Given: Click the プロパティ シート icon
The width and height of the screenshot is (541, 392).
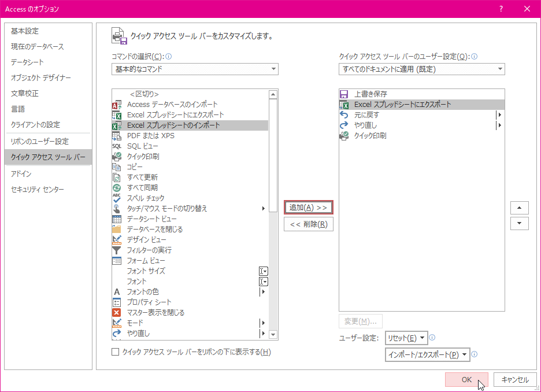Looking at the screenshot, I should (117, 302).
